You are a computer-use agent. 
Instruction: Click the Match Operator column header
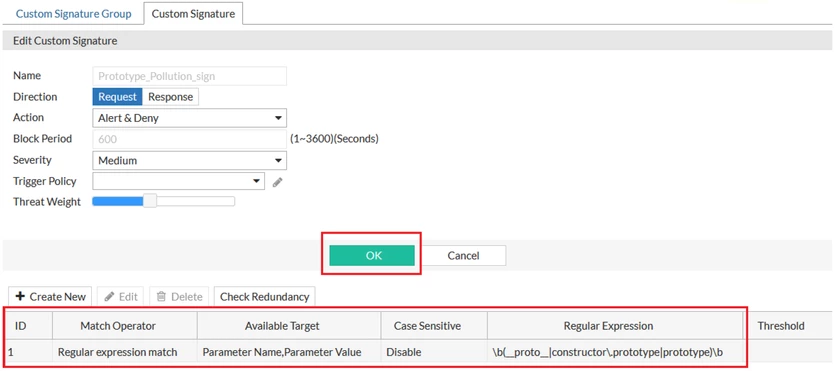coord(125,326)
